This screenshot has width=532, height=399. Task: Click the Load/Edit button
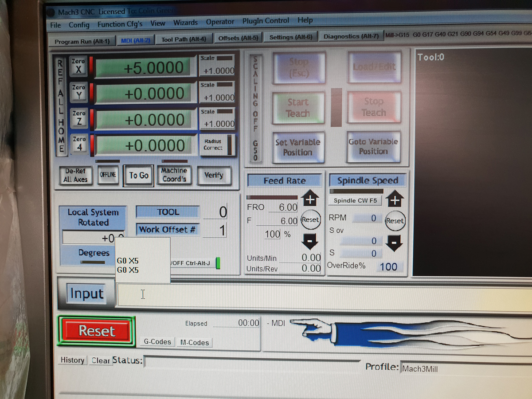coord(374,67)
